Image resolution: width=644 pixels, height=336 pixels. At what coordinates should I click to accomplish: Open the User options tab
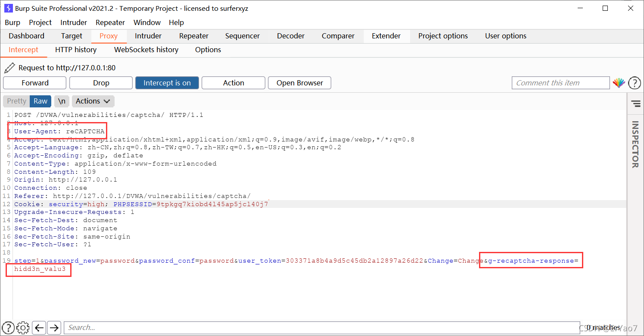(x=506, y=36)
